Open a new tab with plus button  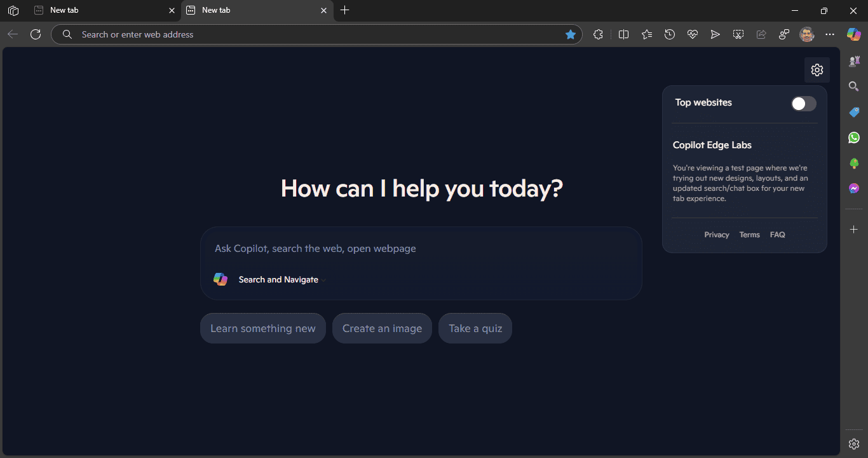pyautogui.click(x=345, y=10)
